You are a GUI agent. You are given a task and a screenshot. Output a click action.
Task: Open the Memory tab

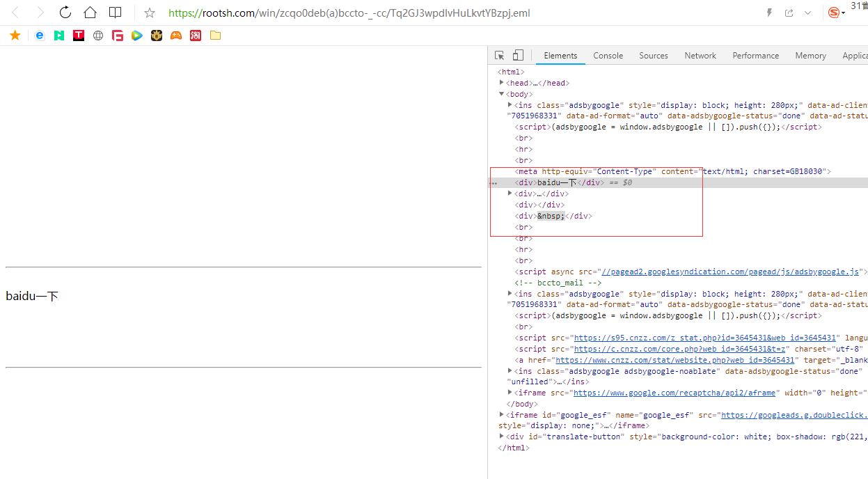(810, 56)
